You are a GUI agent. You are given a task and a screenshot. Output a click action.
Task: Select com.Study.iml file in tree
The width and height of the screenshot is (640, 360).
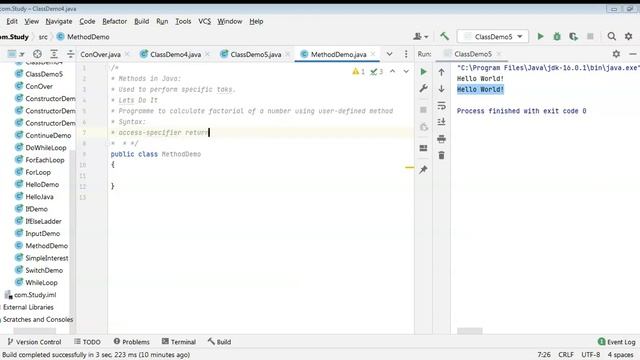pos(31,295)
